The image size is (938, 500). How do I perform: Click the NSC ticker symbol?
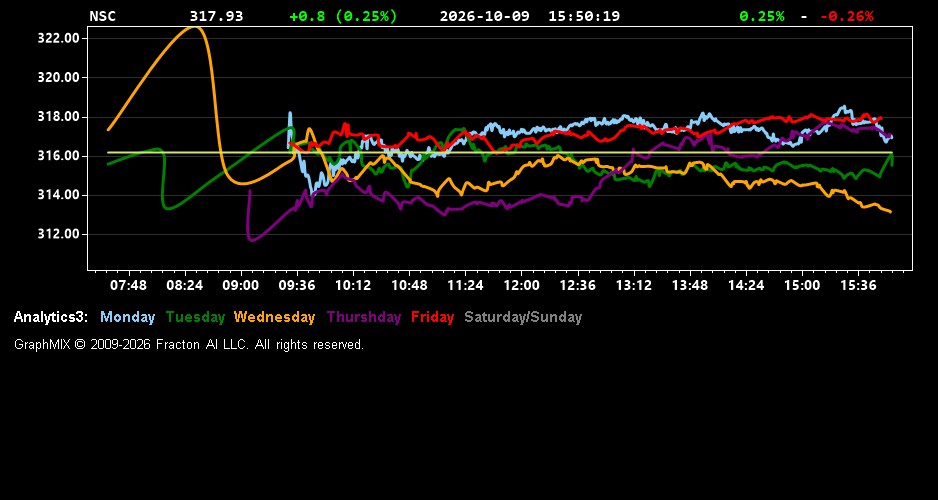[x=102, y=16]
